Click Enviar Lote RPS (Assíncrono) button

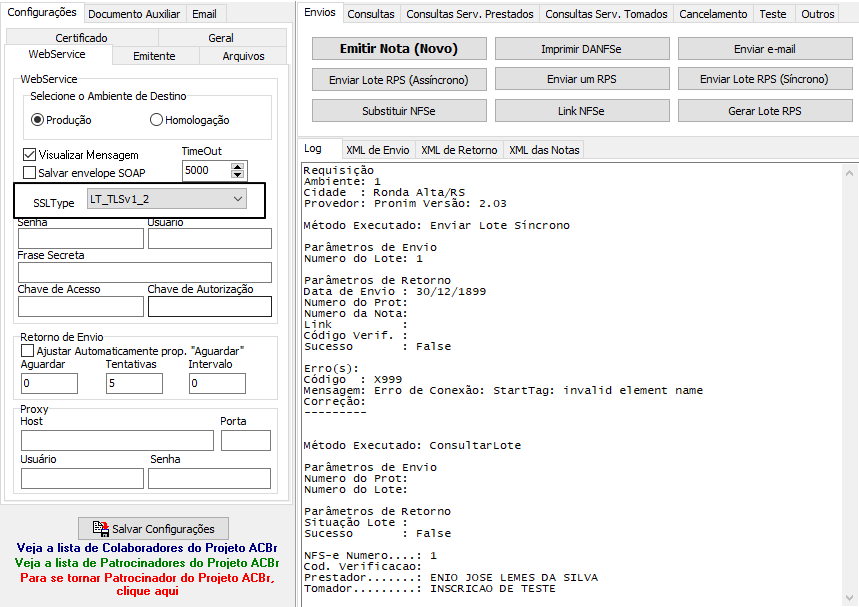tap(399, 79)
